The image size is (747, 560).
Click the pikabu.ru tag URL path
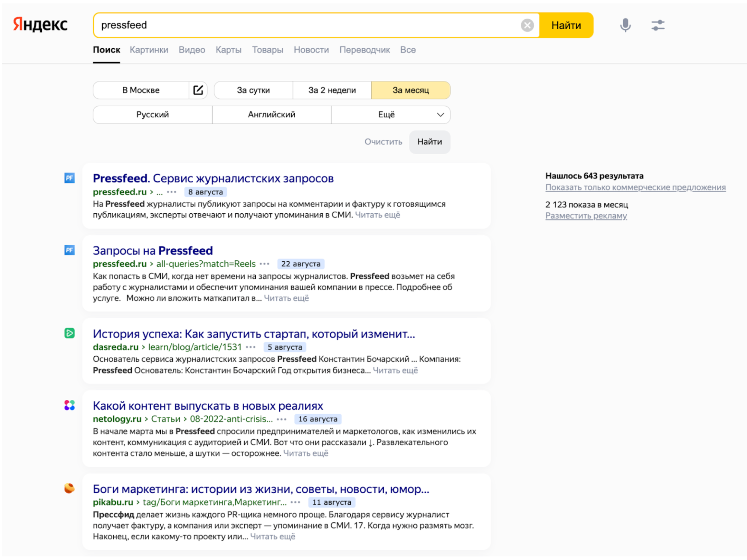click(190, 502)
